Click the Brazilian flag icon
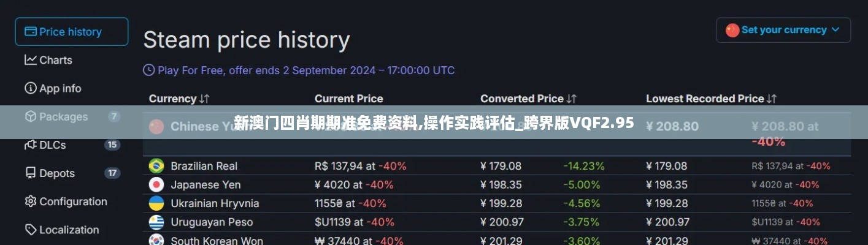The image size is (868, 245). click(156, 165)
